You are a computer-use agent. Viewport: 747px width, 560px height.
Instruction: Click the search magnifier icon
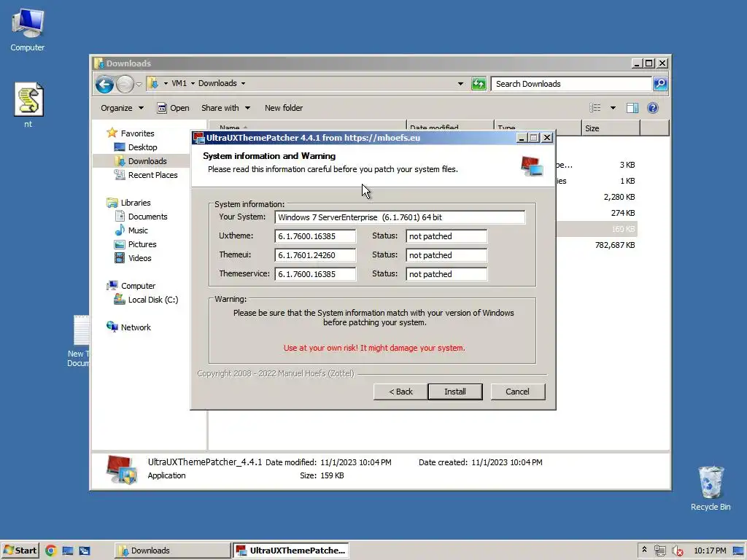click(659, 84)
